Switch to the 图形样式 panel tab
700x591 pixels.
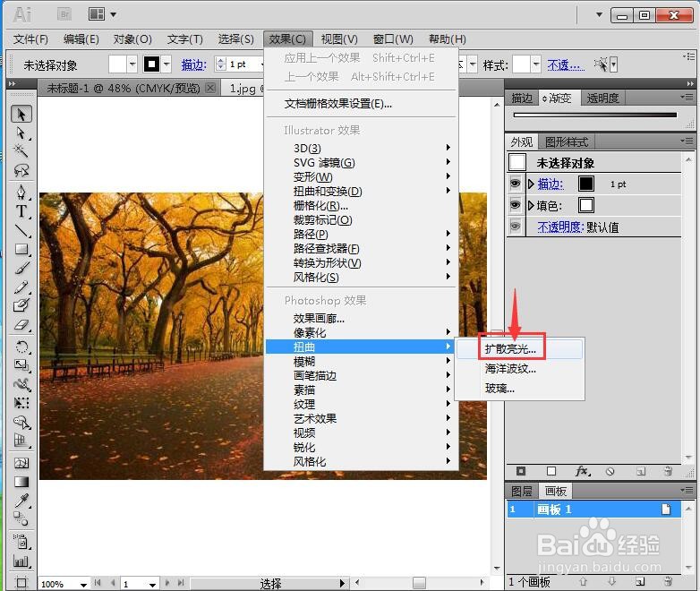tap(567, 142)
